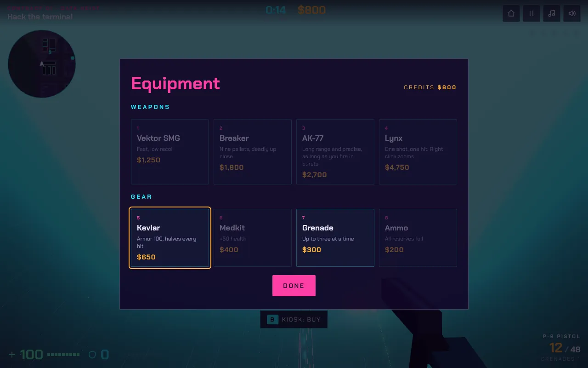Image resolution: width=588 pixels, height=368 pixels.
Task: Click the P-9 PISTOL weapon label
Action: (x=561, y=336)
